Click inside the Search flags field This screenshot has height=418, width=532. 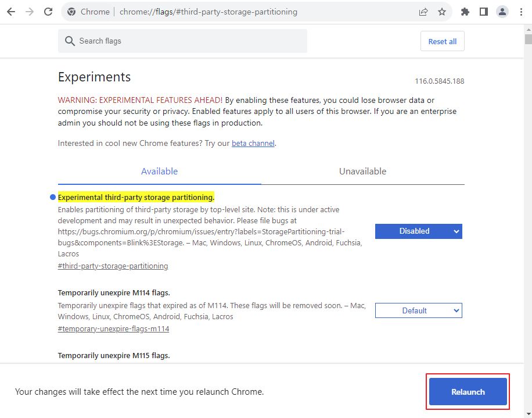pyautogui.click(x=174, y=41)
